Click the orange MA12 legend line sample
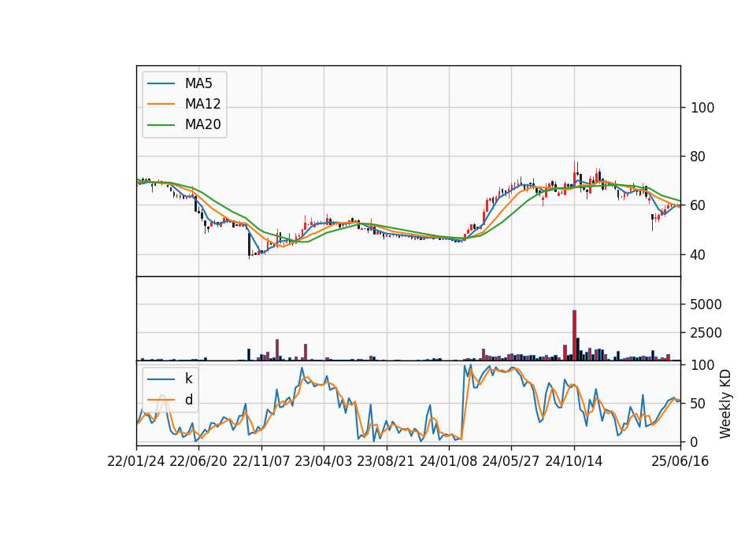The image size is (756, 543). pos(161,104)
